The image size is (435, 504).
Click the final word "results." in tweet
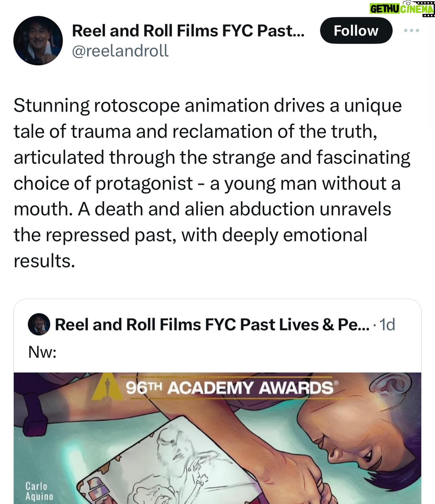[x=44, y=261]
